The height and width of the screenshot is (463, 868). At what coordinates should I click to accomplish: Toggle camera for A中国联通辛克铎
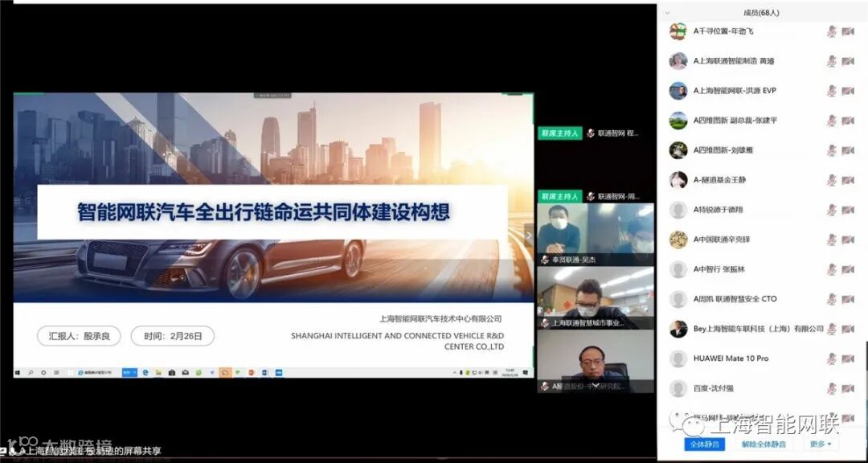coord(848,240)
